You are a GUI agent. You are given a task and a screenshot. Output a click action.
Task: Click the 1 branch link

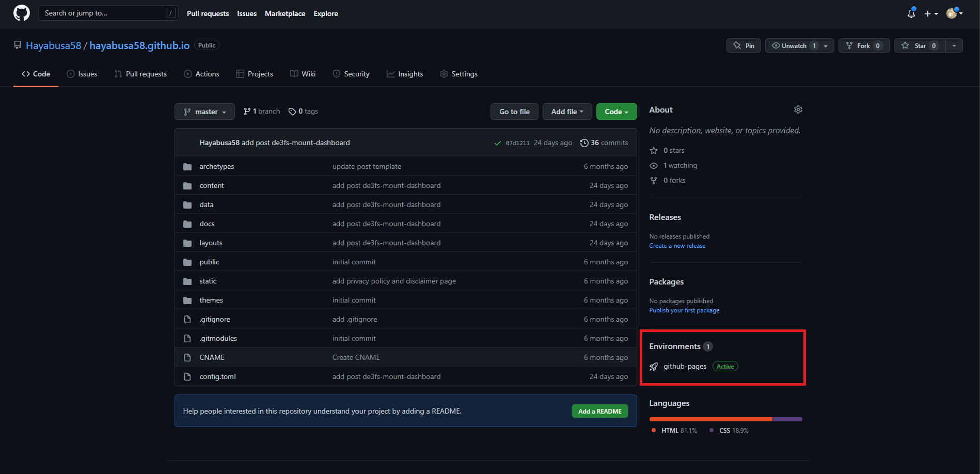tap(262, 112)
